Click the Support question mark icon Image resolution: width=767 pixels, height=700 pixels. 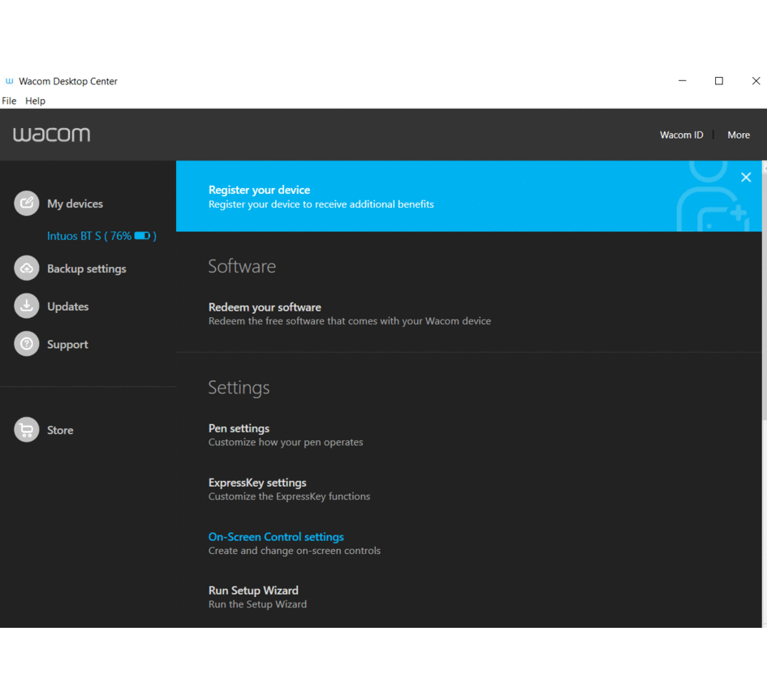tap(27, 344)
